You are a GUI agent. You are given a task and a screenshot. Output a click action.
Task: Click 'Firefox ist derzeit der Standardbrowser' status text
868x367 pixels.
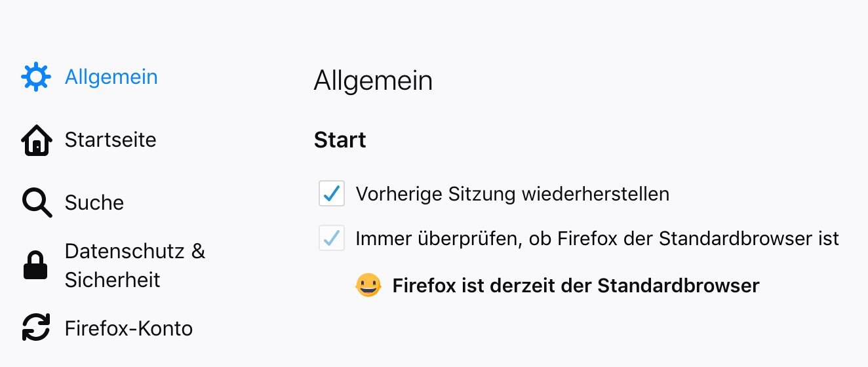click(x=576, y=286)
